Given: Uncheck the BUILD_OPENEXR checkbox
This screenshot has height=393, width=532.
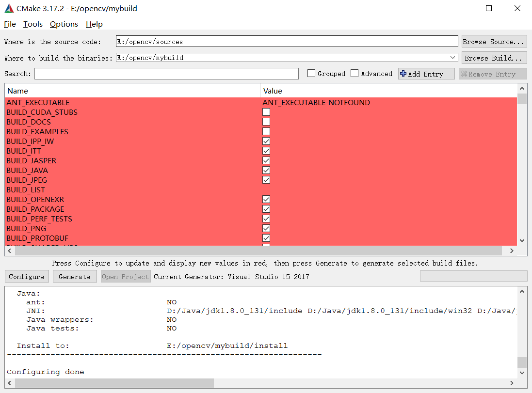Looking at the screenshot, I should click(x=266, y=199).
